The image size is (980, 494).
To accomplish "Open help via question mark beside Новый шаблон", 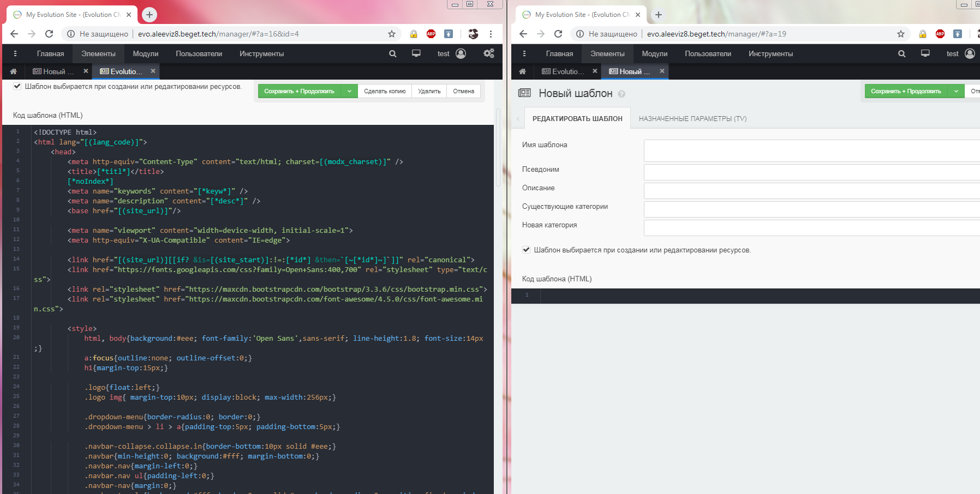I will click(622, 93).
